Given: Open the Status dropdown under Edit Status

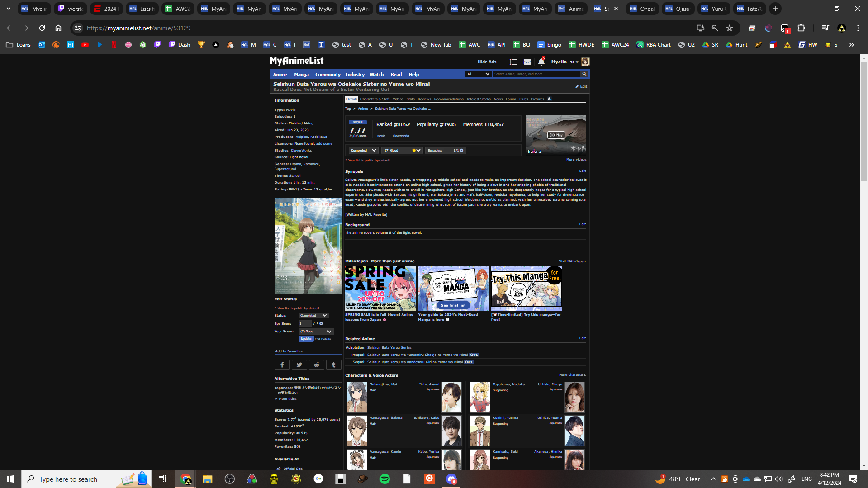Looking at the screenshot, I should (x=313, y=316).
